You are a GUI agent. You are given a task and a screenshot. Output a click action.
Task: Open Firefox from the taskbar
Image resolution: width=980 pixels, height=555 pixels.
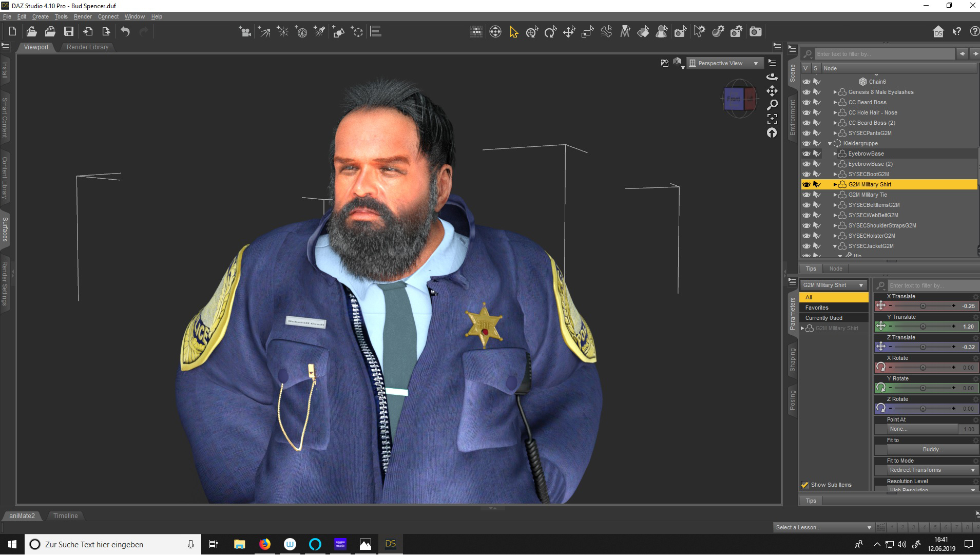point(265,544)
